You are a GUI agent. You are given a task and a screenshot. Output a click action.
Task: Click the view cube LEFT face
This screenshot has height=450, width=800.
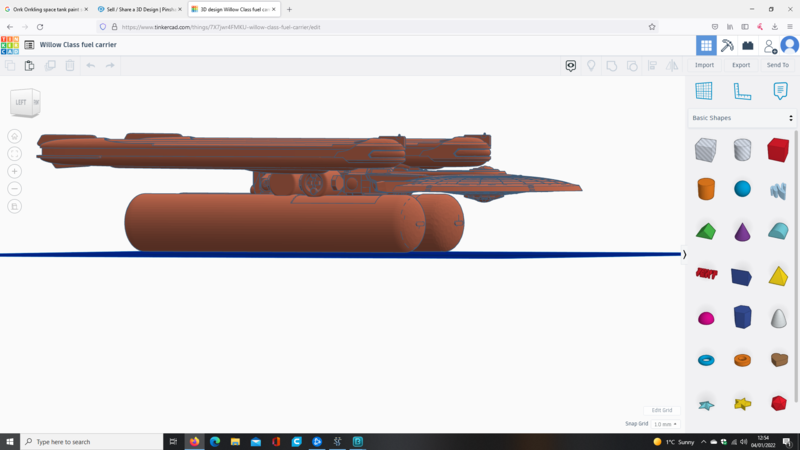tap(21, 102)
